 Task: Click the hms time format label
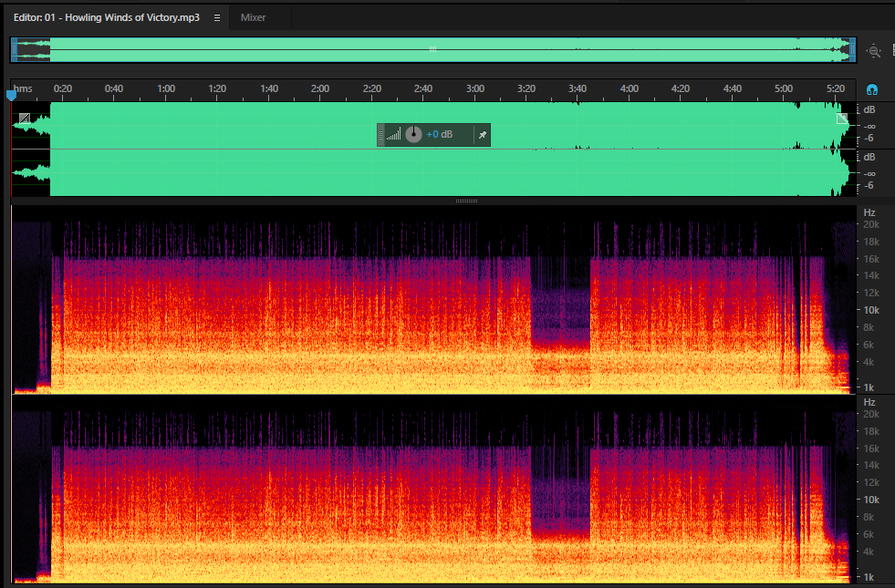[23, 88]
